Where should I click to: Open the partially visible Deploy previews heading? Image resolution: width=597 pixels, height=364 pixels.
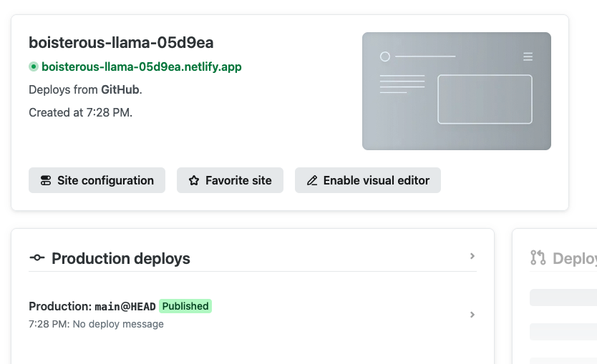(574, 259)
